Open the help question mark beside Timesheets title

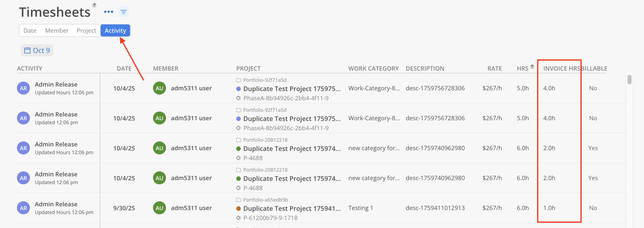point(94,5)
